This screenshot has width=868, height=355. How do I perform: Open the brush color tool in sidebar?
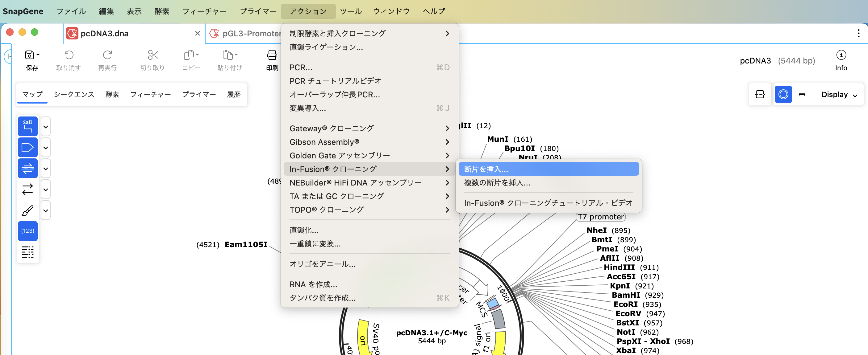coord(27,210)
